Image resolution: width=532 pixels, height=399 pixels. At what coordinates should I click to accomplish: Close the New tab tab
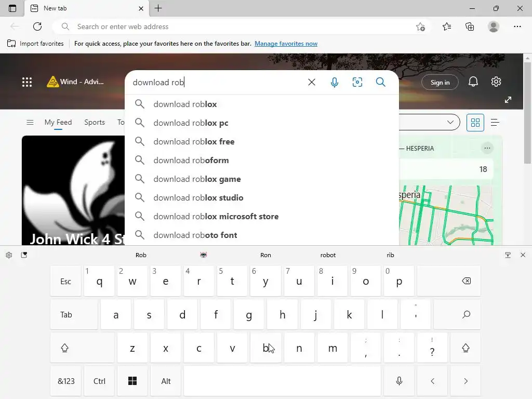(141, 8)
